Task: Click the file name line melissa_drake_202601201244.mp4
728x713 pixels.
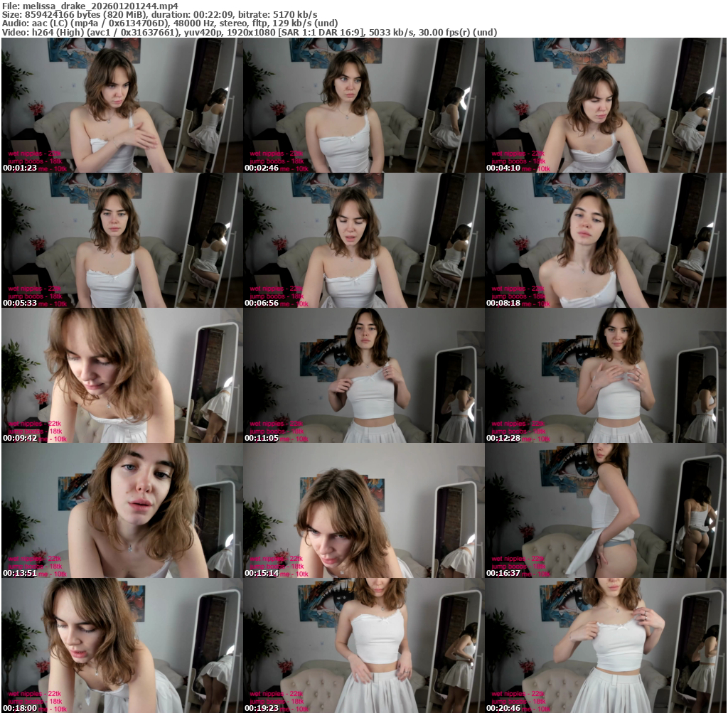Action: [90, 6]
